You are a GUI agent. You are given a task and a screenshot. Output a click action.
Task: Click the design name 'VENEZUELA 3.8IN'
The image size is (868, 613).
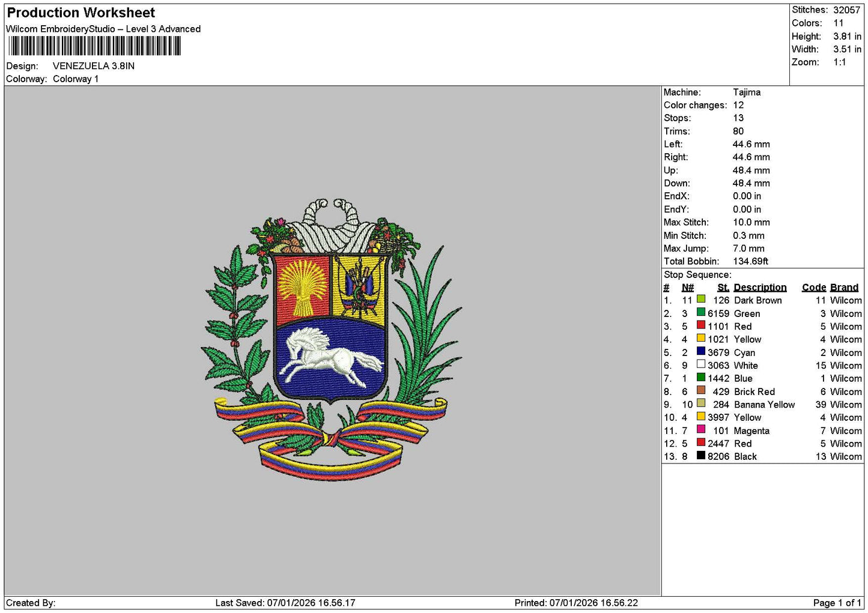[x=94, y=66]
